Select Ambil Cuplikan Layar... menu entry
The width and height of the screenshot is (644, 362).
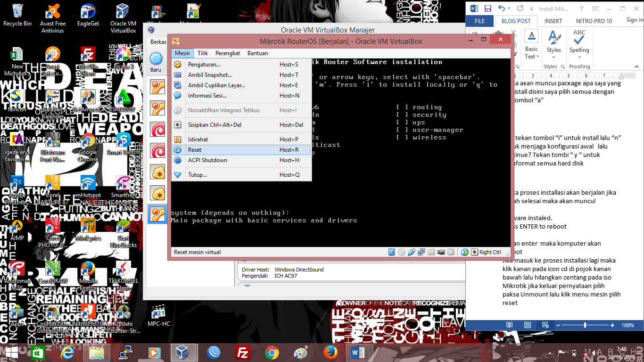[x=242, y=85]
